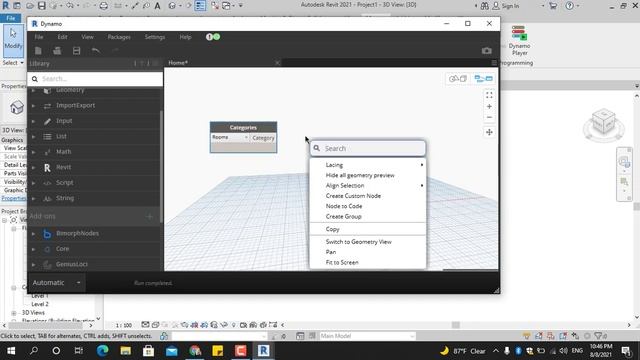Click the pan mode cross-arrows icon

[489, 132]
